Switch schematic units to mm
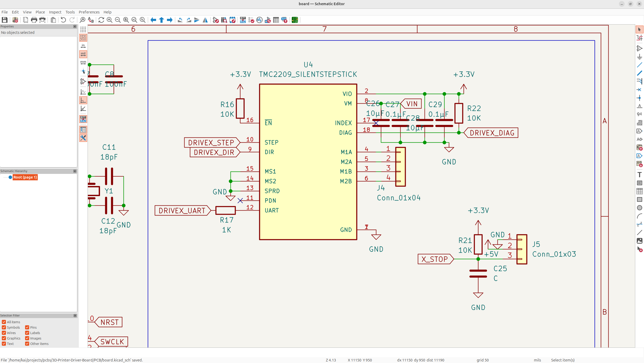The image size is (644, 363). coord(83,62)
